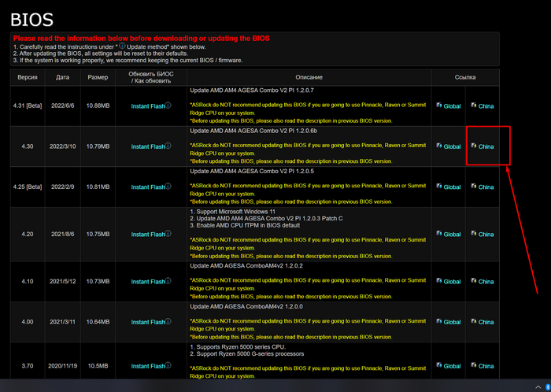Click the info icon beside Instant Flash for version 4.31
Viewport: 551px width, 392px height.
[168, 104]
